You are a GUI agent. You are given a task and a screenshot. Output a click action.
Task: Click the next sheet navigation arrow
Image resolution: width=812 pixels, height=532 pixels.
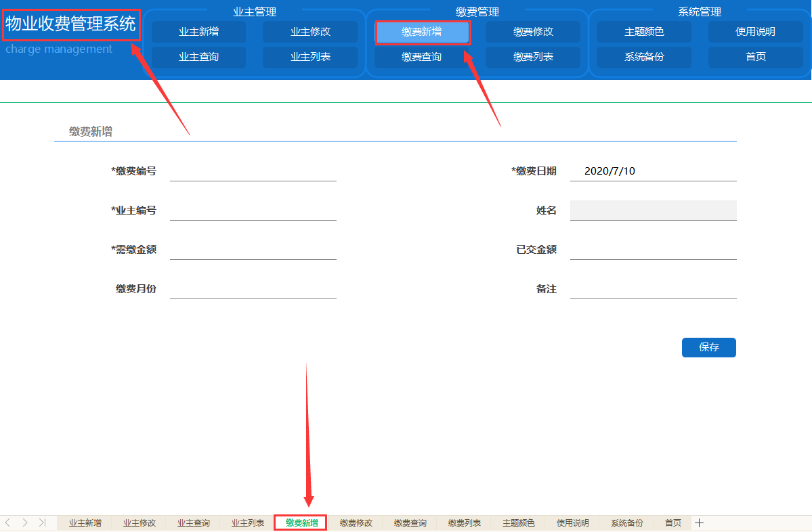click(x=25, y=523)
